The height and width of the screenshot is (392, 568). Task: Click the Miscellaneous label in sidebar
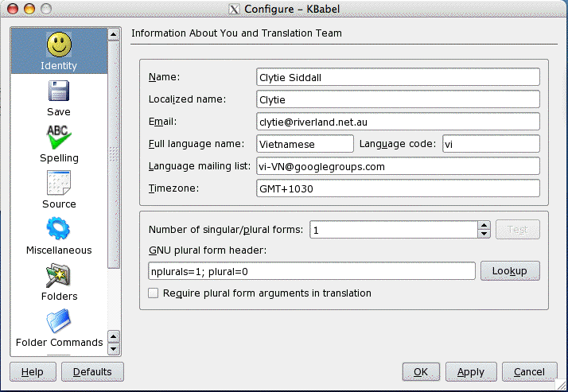point(59,250)
